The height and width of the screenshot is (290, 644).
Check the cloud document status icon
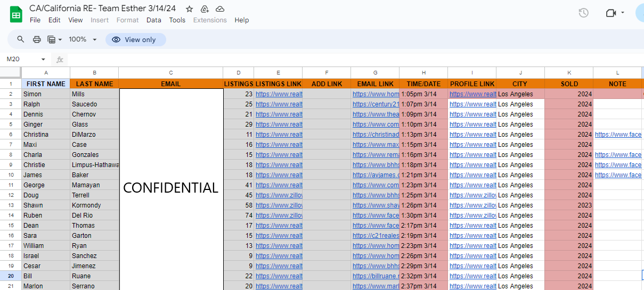coord(220,9)
